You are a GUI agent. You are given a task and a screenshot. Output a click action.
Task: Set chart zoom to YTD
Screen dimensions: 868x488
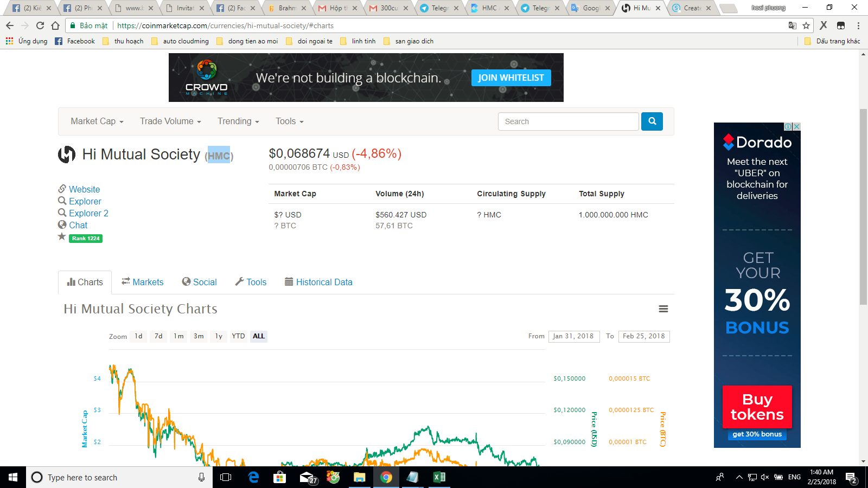click(238, 336)
